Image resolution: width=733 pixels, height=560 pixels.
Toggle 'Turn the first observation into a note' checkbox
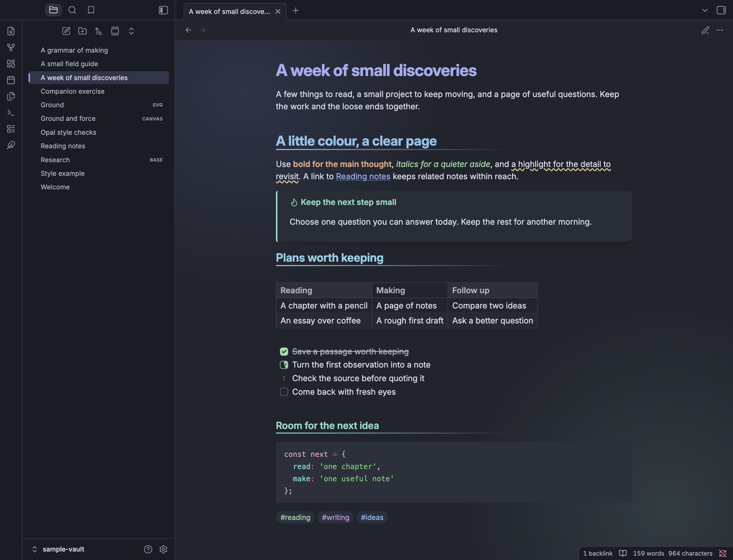pos(284,365)
